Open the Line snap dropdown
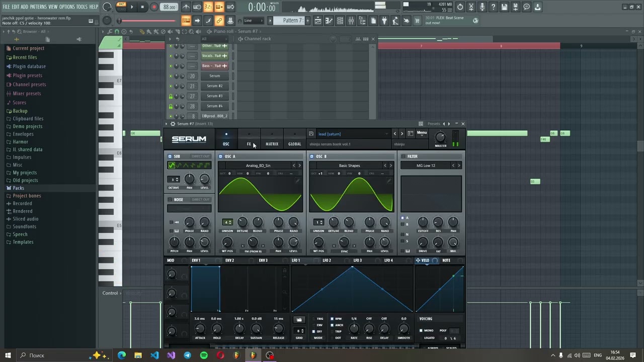This screenshot has width=644, height=362. (254, 21)
